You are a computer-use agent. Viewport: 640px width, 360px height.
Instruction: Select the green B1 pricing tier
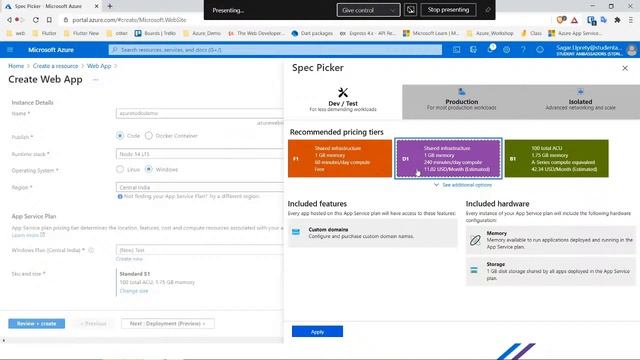(x=556, y=158)
